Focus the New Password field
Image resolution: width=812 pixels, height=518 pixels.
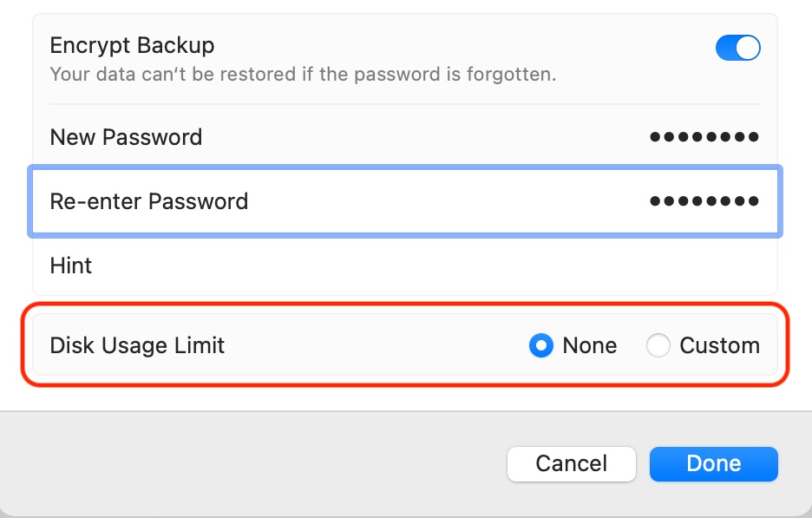434,137
